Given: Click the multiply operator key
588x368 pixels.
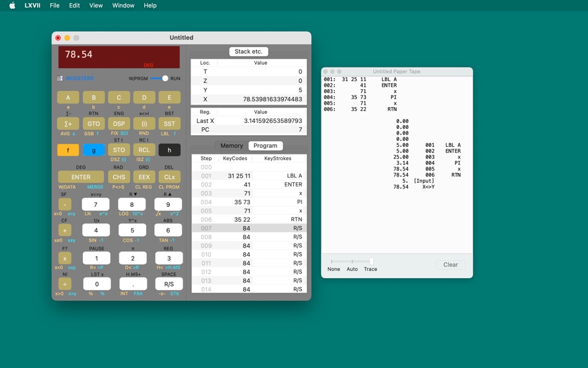Looking at the screenshot, I should tap(65, 258).
